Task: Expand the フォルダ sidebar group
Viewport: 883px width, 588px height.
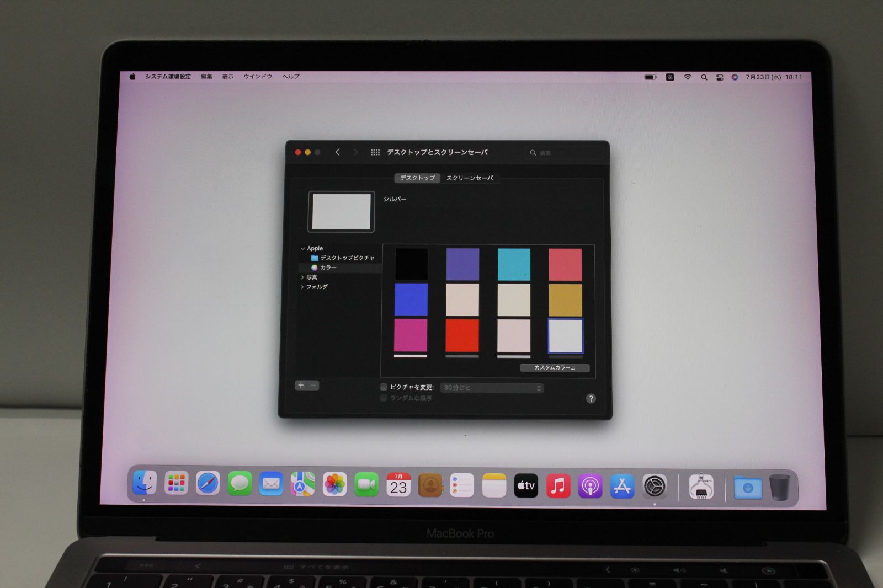Action: click(302, 287)
